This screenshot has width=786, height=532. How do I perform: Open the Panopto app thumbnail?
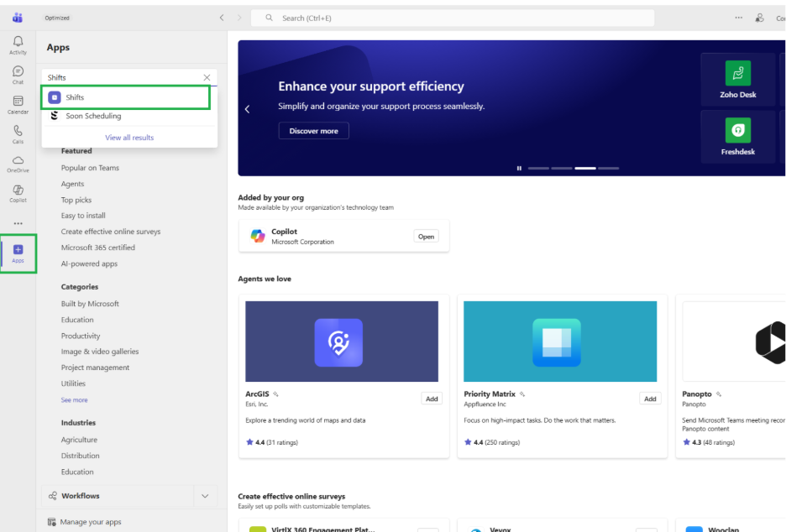click(x=734, y=342)
